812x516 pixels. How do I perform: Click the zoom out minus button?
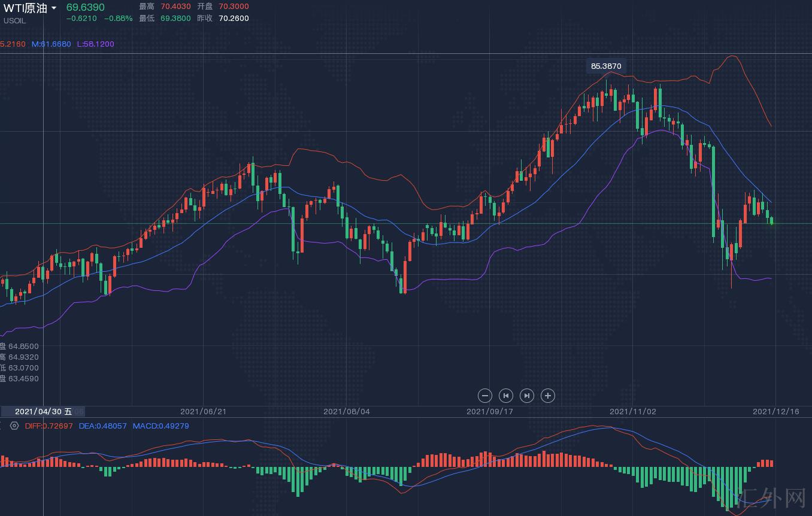pos(485,396)
